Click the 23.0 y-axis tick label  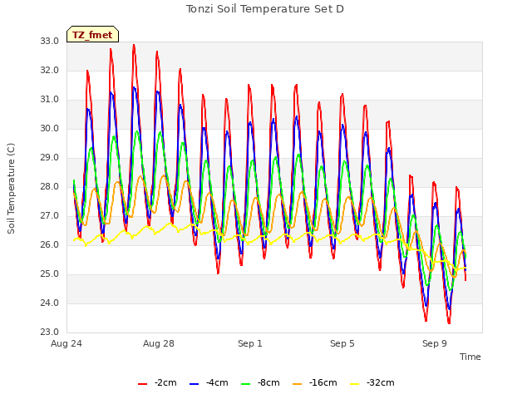[49, 332]
